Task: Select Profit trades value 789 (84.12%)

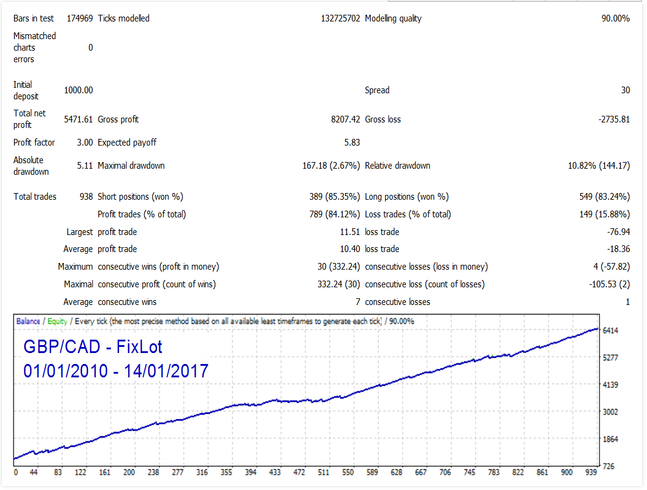Action: (335, 214)
